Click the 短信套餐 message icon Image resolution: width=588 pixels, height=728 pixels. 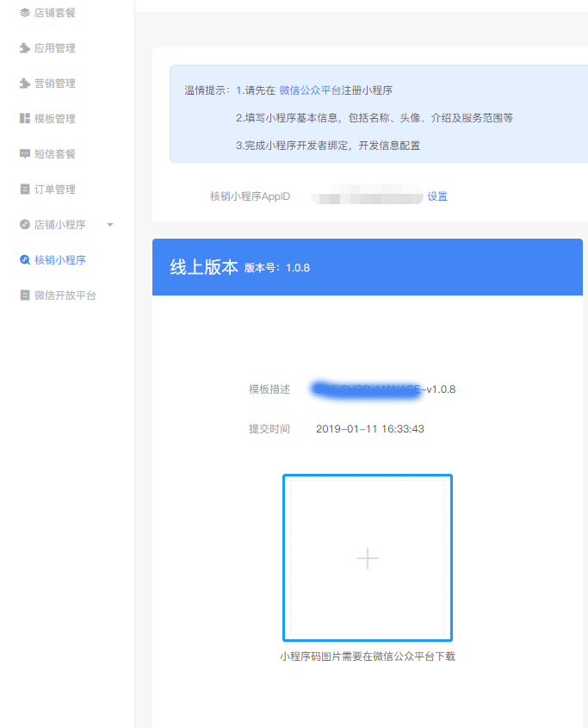25,153
